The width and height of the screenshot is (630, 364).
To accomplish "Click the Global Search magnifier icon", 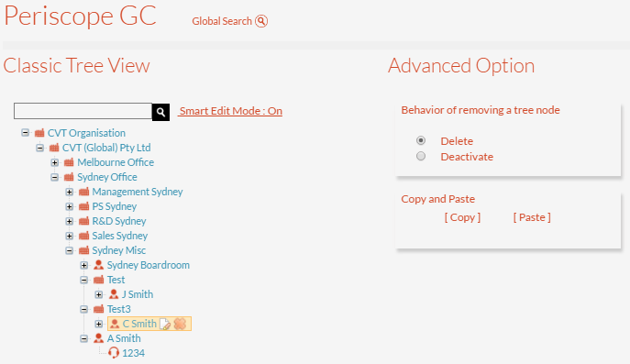I will click(x=261, y=21).
